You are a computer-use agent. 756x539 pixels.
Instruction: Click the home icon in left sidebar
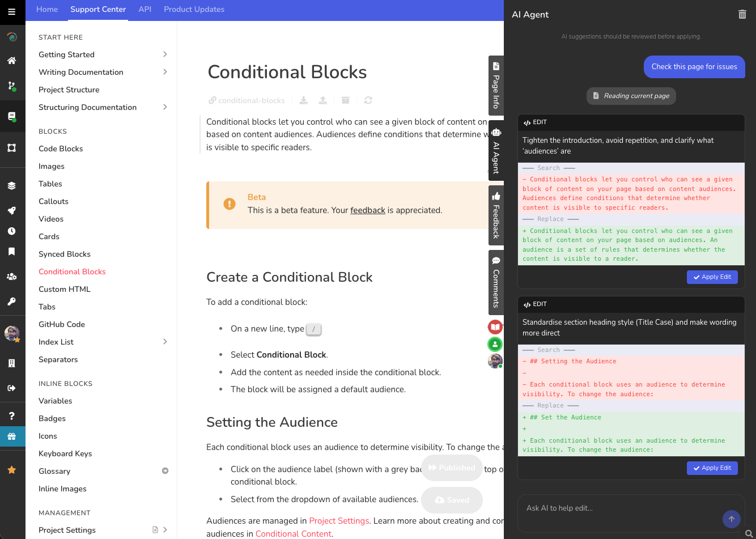[11, 61]
